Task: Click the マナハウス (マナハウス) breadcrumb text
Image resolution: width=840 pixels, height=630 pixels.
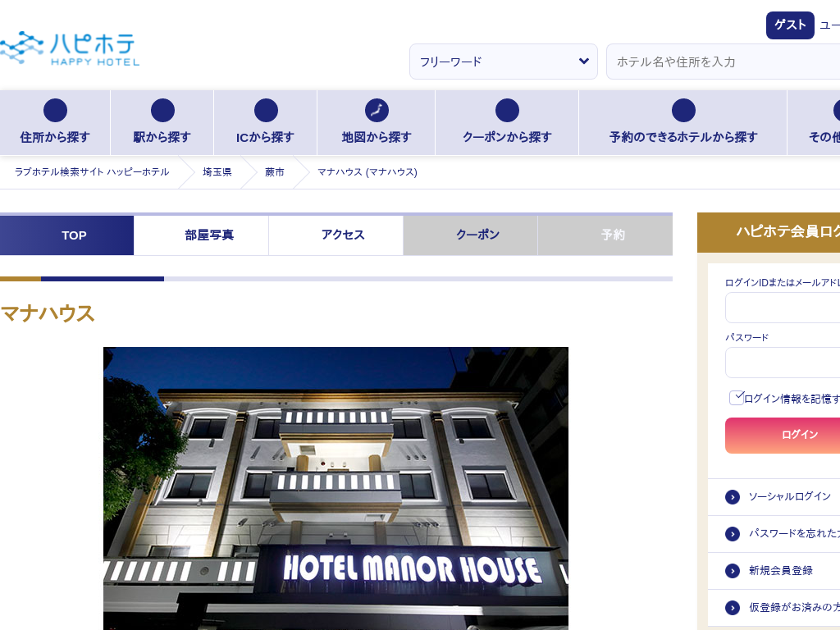Action: coord(367,172)
